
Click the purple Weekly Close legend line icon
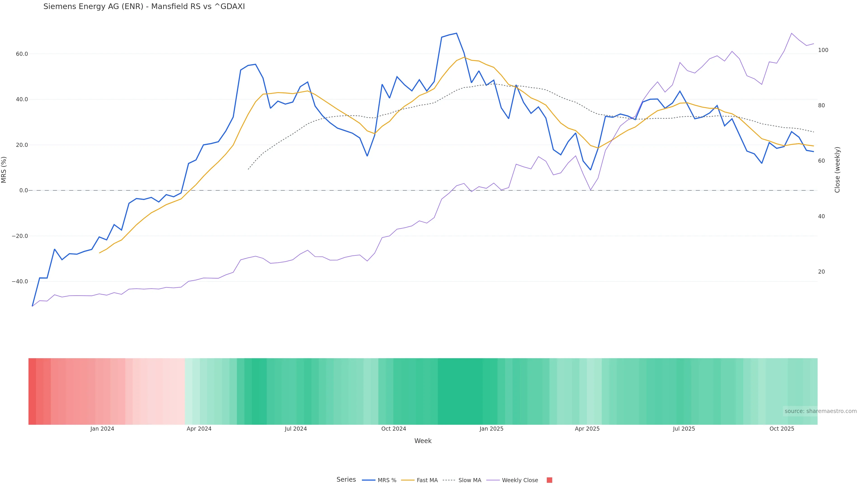click(x=493, y=480)
